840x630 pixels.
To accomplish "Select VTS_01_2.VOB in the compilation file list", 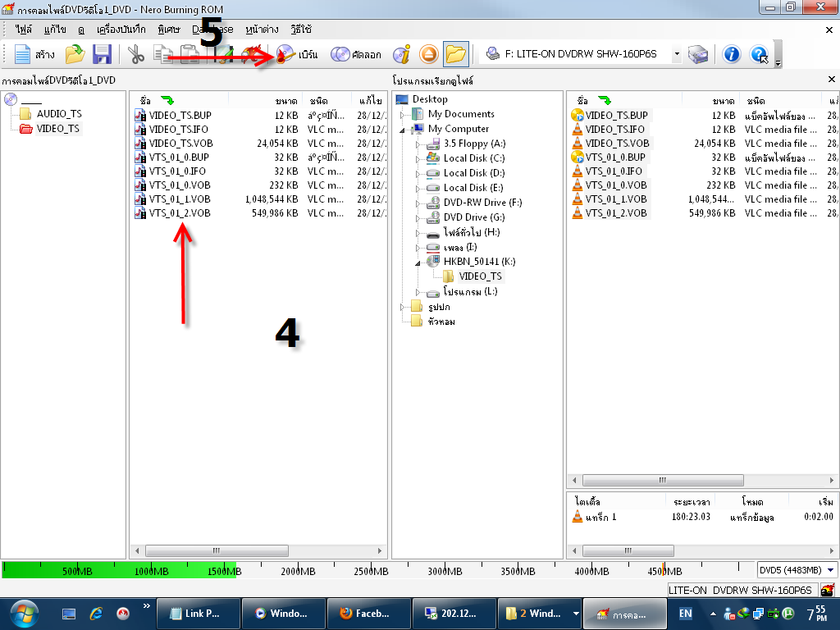I will coord(180,212).
